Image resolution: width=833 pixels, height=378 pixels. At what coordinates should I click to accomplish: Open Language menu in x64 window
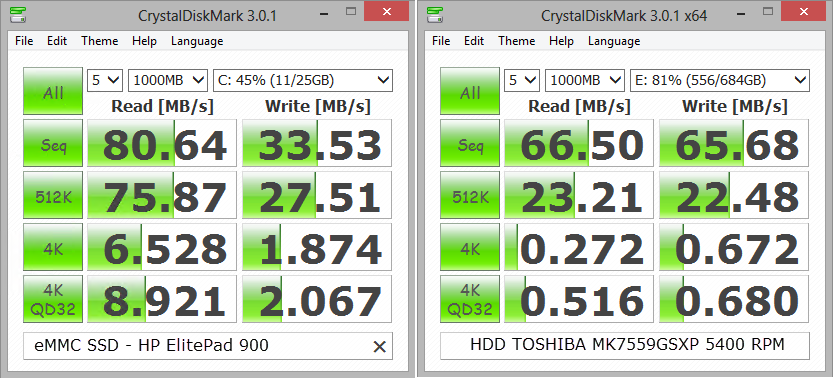coord(614,41)
